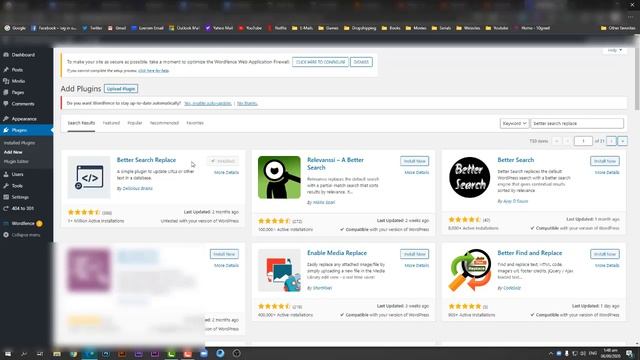
Task: Click the Relevanssi plugin thumbnail
Action: click(x=279, y=177)
